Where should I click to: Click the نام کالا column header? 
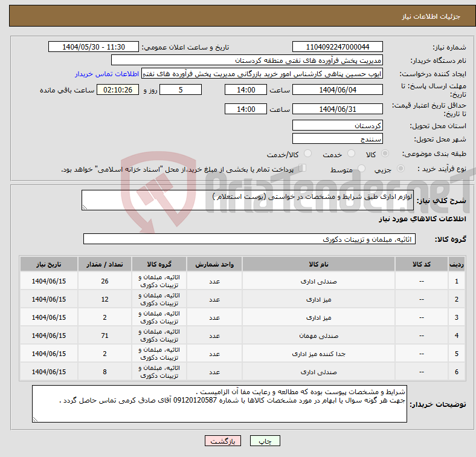(318, 264)
